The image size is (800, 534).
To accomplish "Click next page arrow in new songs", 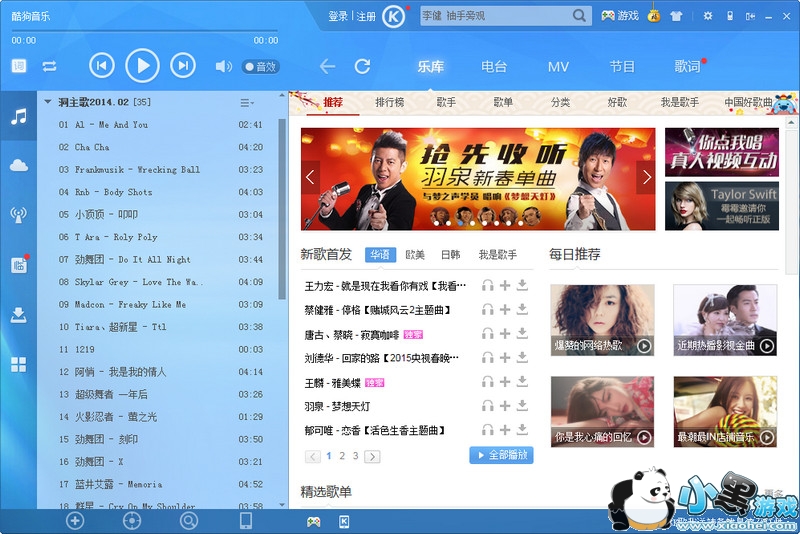I will pyautogui.click(x=372, y=456).
